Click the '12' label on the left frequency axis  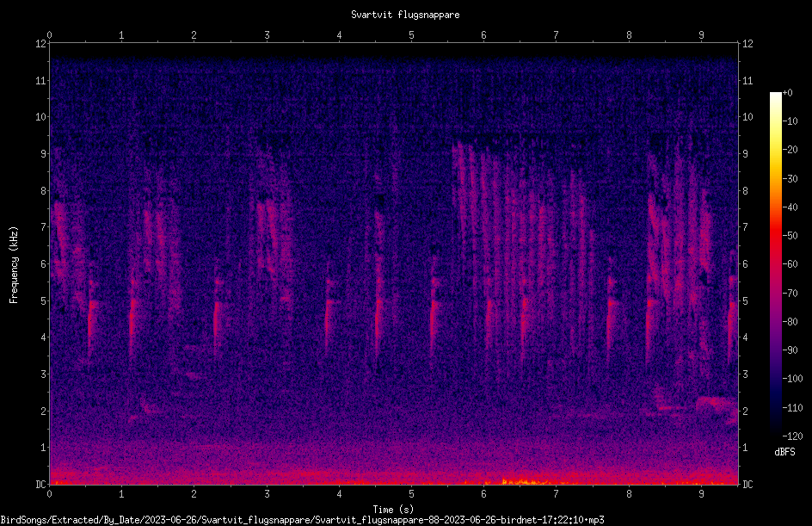[x=40, y=44]
